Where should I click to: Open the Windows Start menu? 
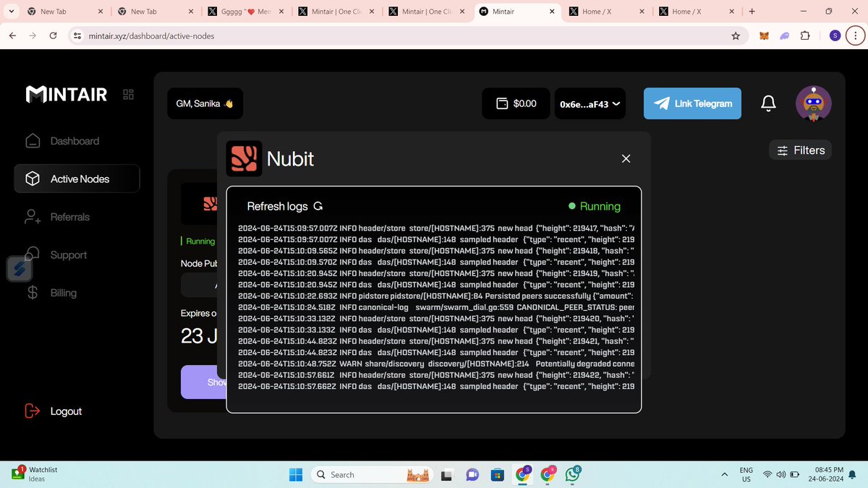coord(296,474)
